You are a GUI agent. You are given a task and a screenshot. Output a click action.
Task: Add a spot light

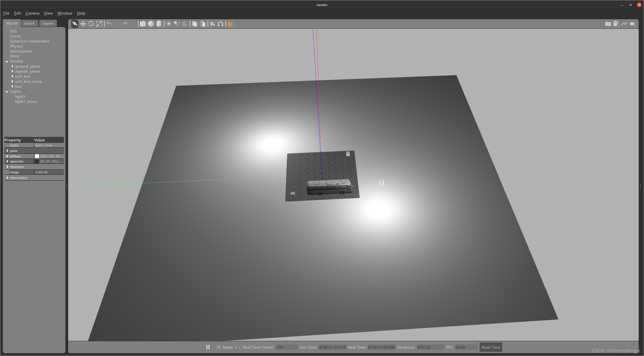pos(177,24)
